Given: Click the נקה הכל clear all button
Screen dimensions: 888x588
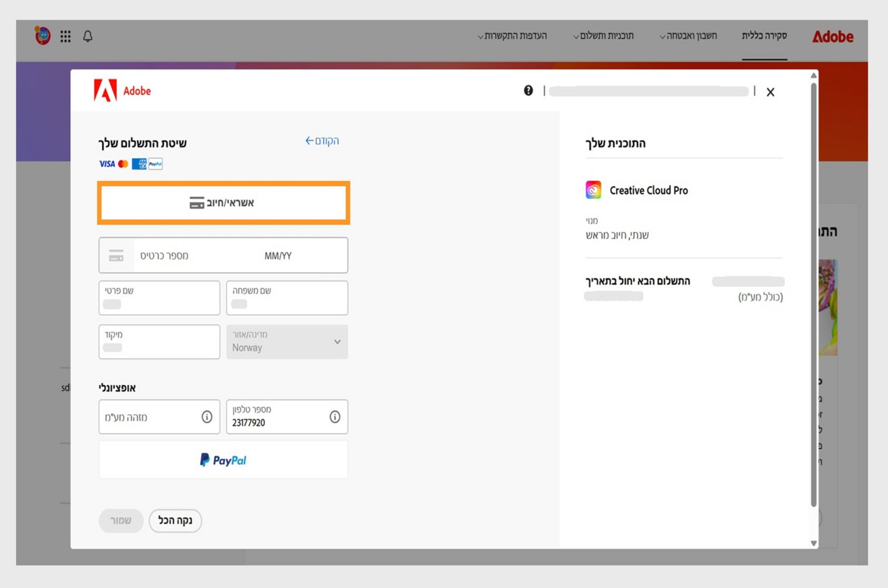Looking at the screenshot, I should click(x=175, y=521).
